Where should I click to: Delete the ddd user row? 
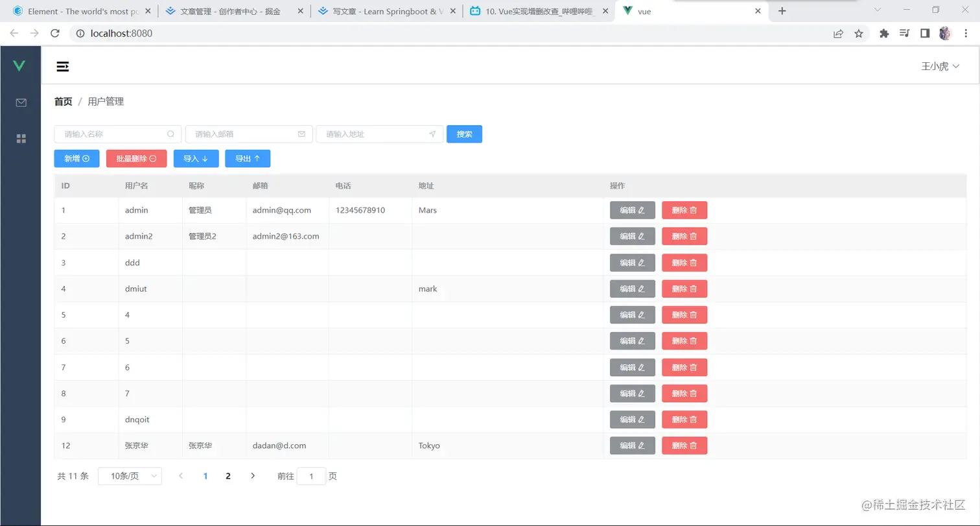pyautogui.click(x=684, y=263)
